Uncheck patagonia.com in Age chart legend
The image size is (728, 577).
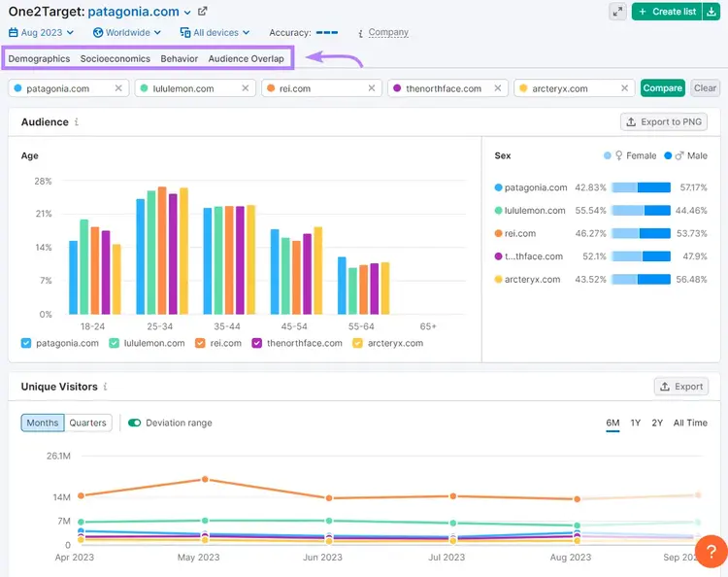pos(26,343)
